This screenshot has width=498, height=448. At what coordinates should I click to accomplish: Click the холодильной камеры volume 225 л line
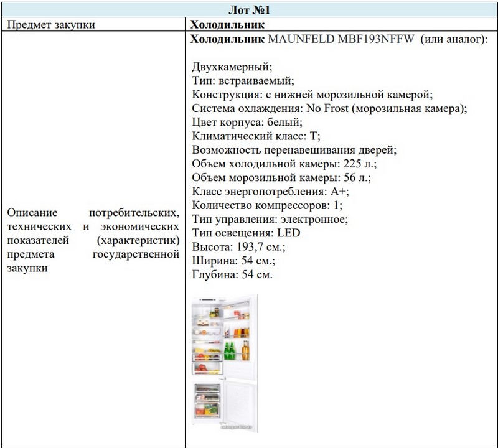284,164
